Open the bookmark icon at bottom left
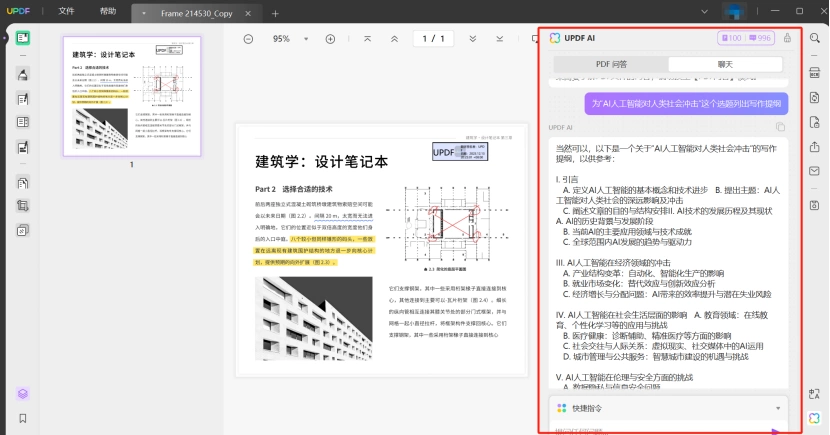The width and height of the screenshot is (830, 435). pyautogui.click(x=23, y=419)
